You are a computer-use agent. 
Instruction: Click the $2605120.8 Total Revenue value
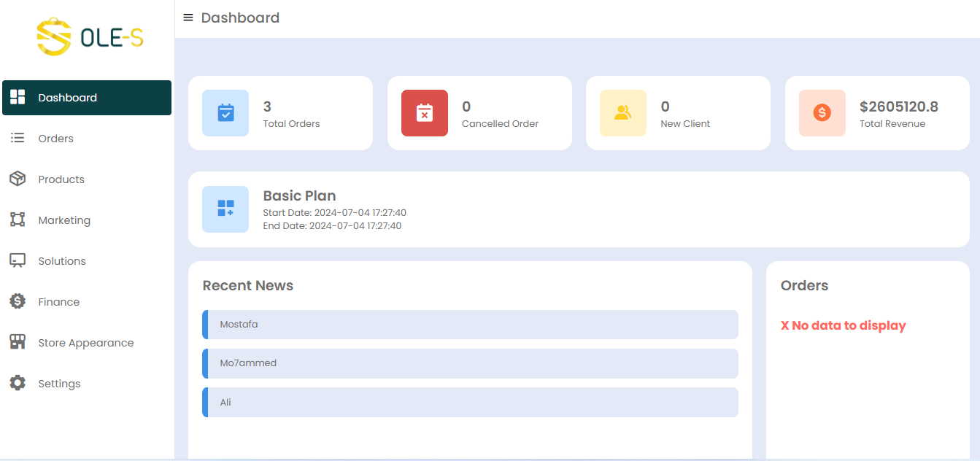pyautogui.click(x=898, y=106)
